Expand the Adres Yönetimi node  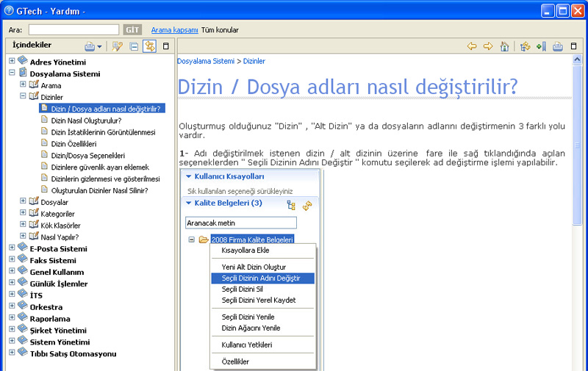(x=12, y=61)
